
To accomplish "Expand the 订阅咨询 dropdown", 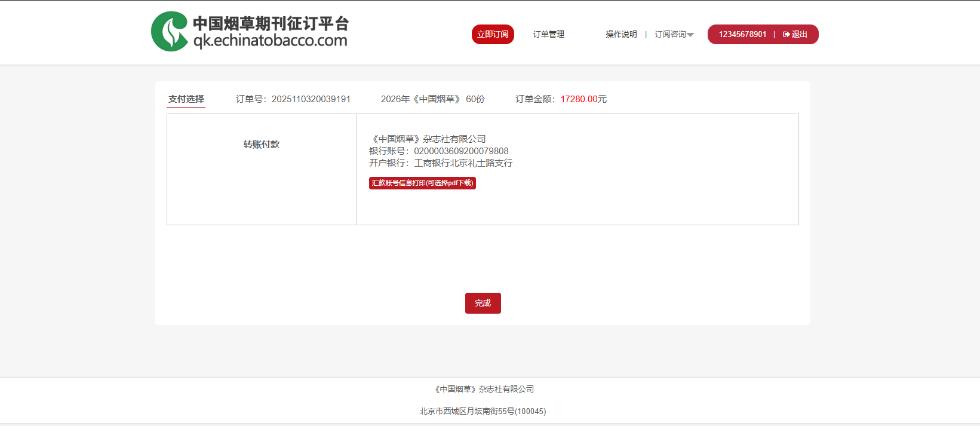I will [670, 35].
